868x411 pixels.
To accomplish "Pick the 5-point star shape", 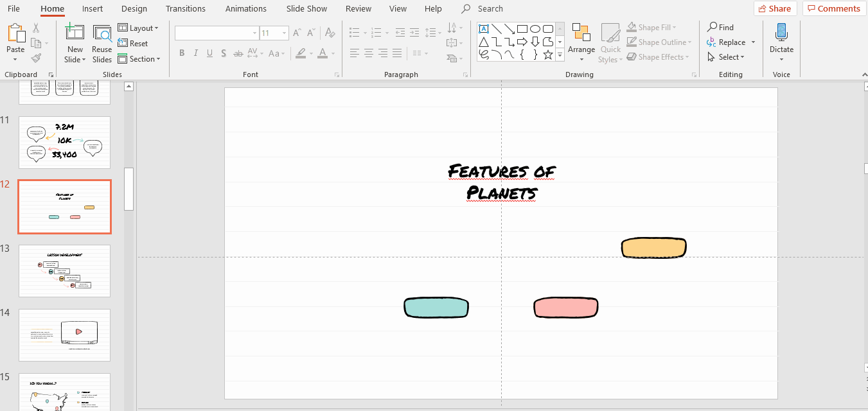I will click(x=548, y=55).
